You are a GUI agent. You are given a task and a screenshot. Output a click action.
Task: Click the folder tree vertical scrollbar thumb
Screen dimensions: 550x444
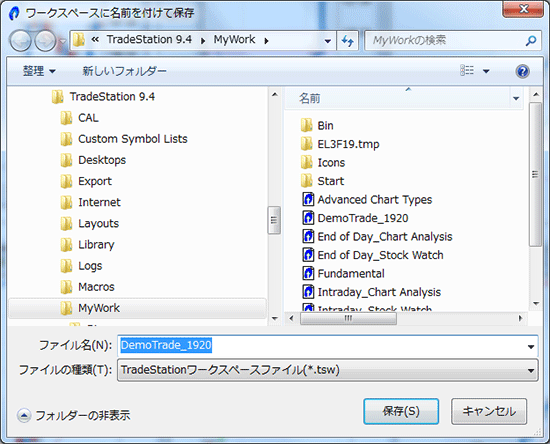point(274,220)
